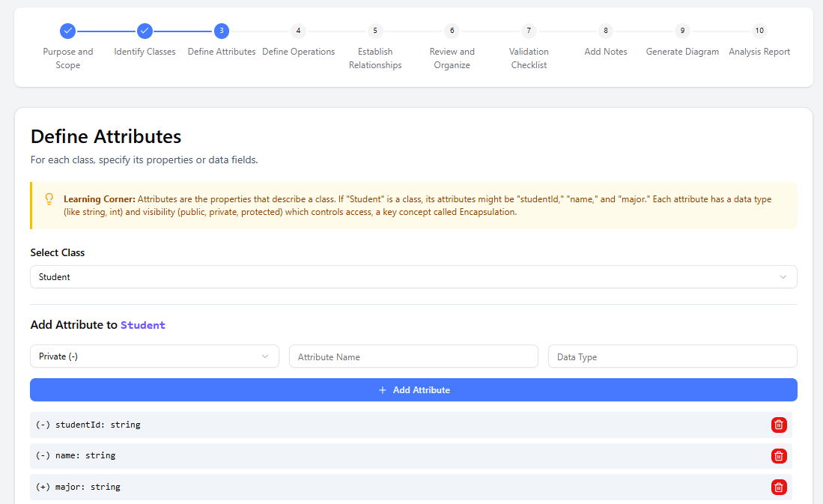
Task: Remove the major attribute using trash icon
Action: point(779,488)
